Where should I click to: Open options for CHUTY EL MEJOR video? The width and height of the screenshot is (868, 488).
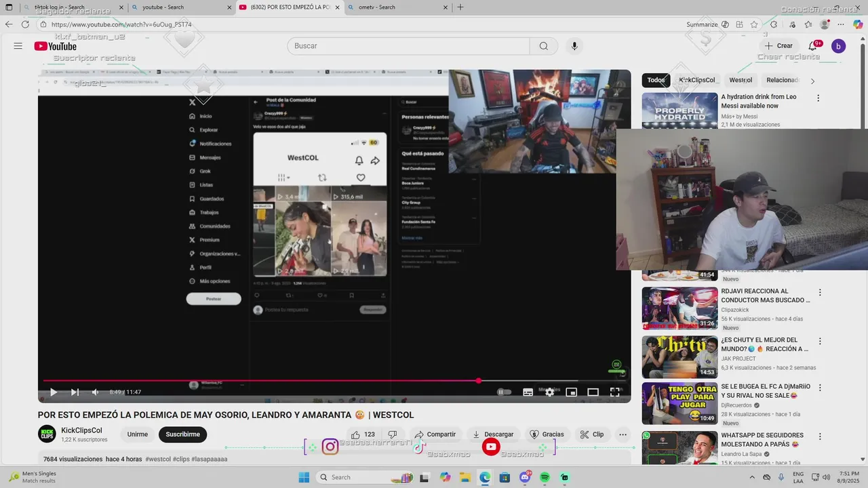coord(820,342)
